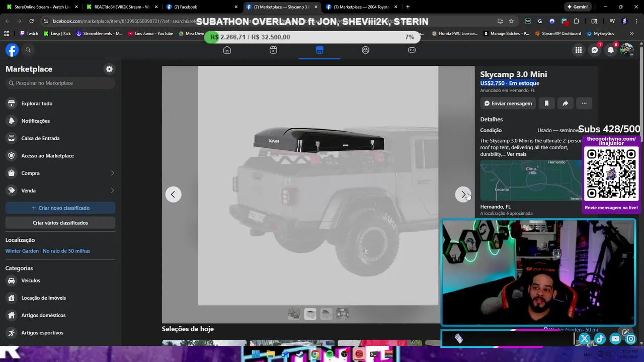Screen dimensions: 644x362
Task: Open Marketplace settings gear icon
Action: 109,69
